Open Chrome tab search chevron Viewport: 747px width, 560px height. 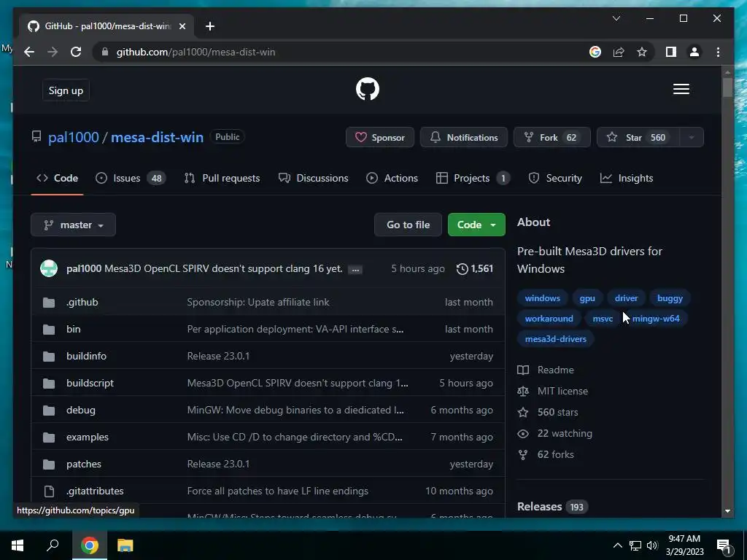(616, 18)
